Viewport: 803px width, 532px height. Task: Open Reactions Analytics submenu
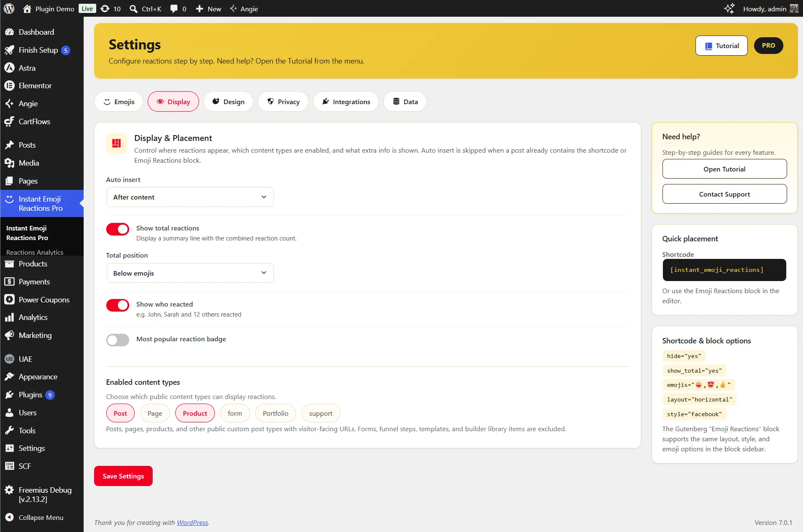(x=35, y=252)
